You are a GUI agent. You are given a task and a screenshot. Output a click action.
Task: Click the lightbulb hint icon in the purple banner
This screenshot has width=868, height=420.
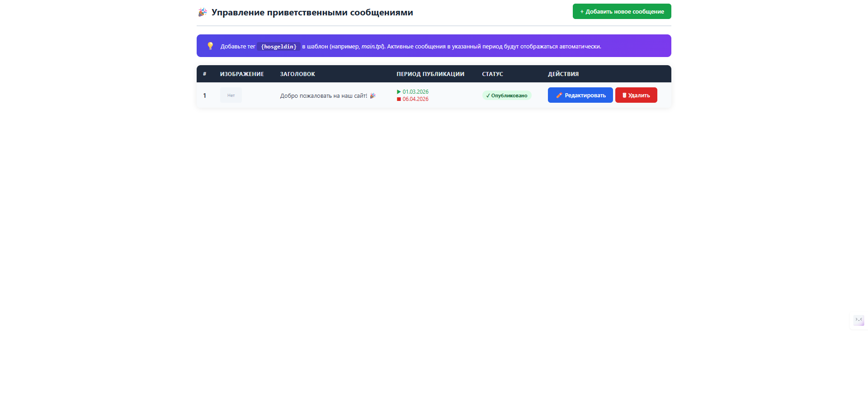pyautogui.click(x=210, y=46)
